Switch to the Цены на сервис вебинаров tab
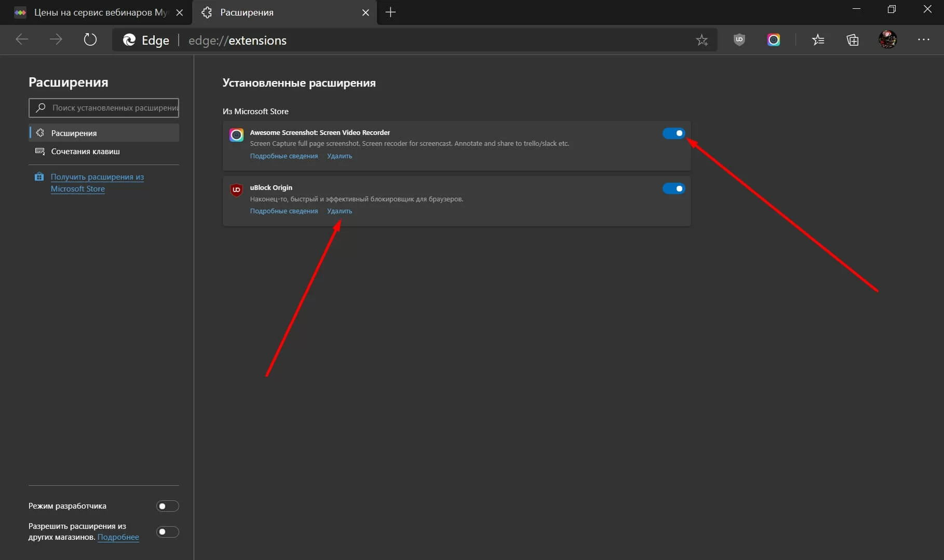This screenshot has height=560, width=944. click(96, 12)
